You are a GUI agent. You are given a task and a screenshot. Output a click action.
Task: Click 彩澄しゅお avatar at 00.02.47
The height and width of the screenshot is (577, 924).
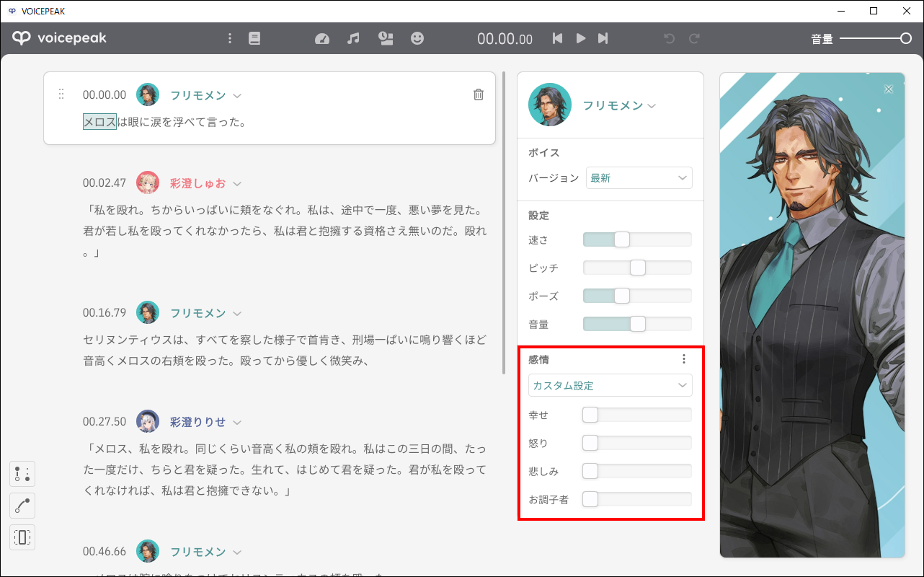click(148, 182)
